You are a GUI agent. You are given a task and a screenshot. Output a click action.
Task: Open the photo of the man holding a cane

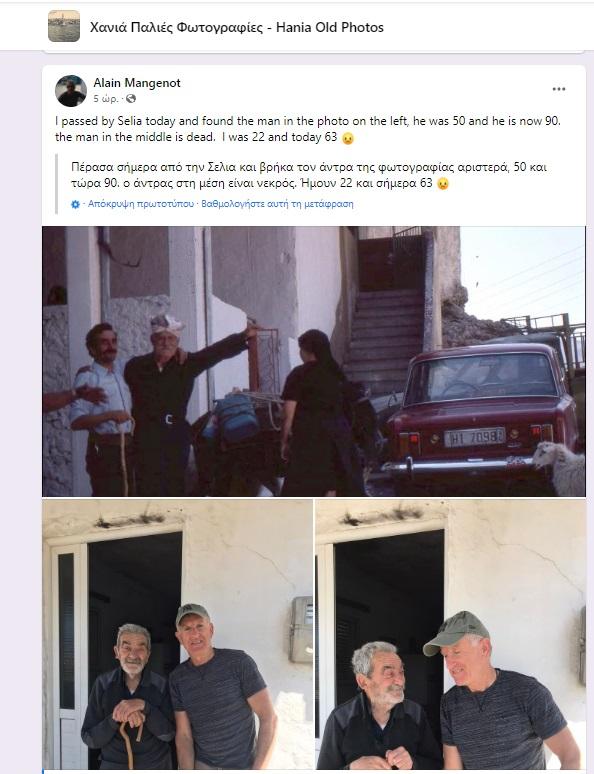coord(177,634)
